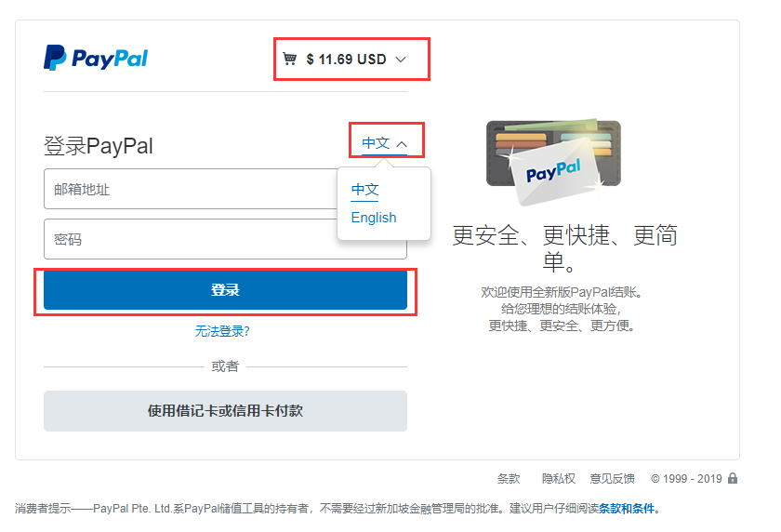The width and height of the screenshot is (781, 532).
Task: Select English in the language menu
Action: point(374,218)
